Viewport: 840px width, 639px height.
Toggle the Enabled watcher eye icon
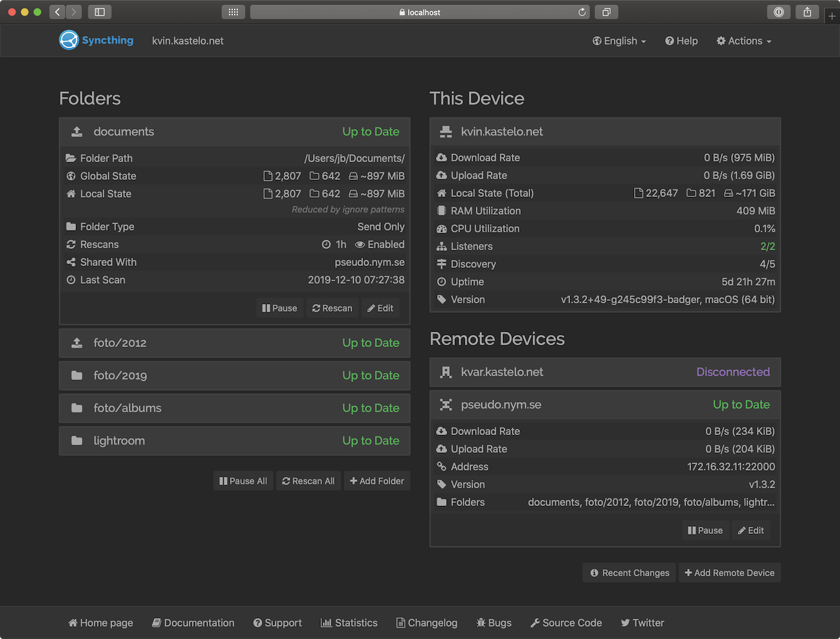[x=360, y=244]
